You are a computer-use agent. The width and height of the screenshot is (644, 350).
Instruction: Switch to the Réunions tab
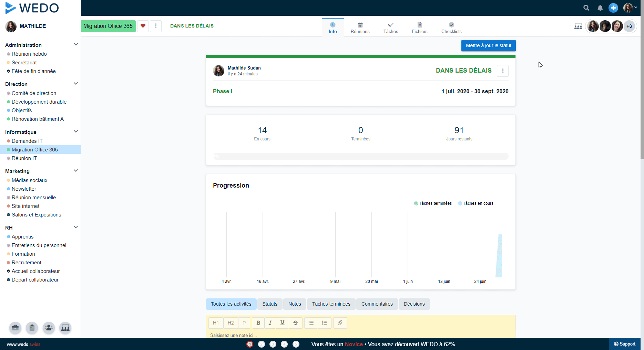[360, 28]
